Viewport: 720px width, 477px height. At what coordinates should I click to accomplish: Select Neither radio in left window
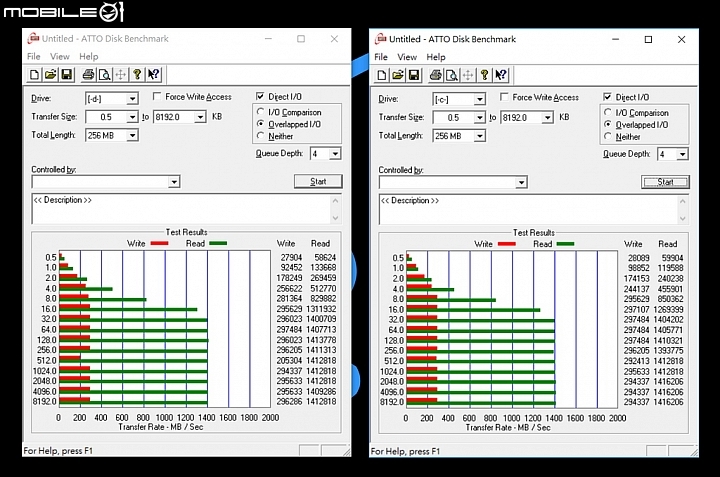[x=260, y=136]
